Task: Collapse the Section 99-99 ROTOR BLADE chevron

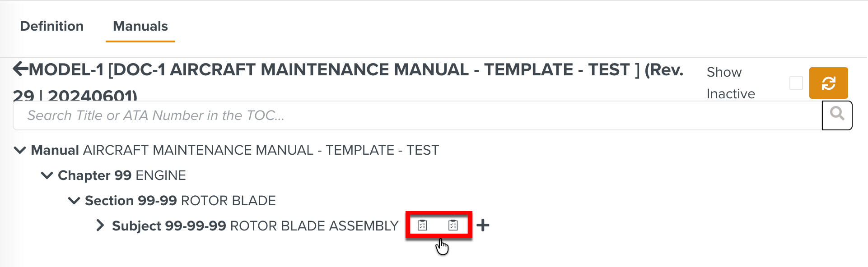Action: [74, 201]
